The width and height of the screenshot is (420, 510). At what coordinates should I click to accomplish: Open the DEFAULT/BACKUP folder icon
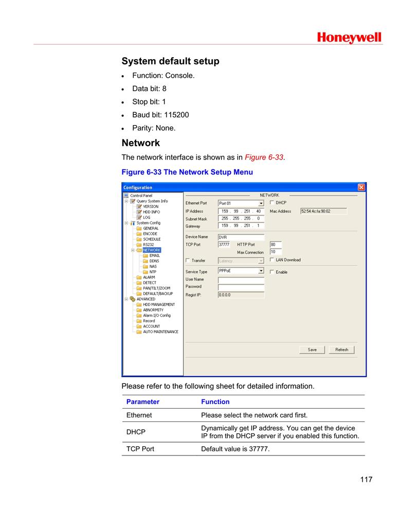pos(139,294)
